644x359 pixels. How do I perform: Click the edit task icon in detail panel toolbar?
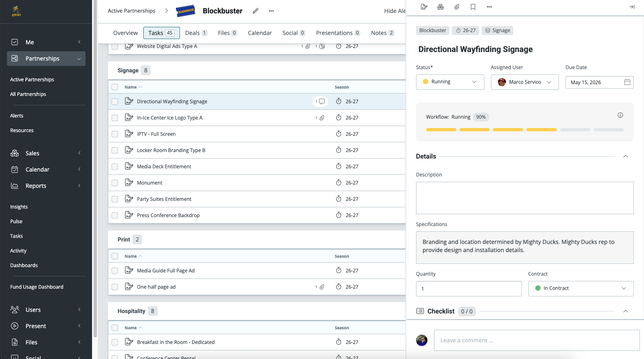(x=424, y=7)
